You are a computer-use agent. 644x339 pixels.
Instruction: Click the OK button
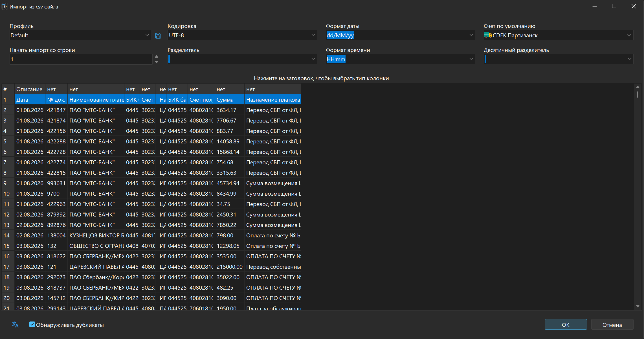(566, 325)
